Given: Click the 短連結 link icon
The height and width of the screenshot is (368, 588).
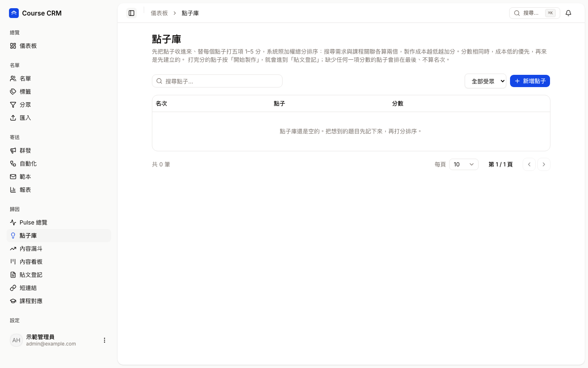Looking at the screenshot, I should pyautogui.click(x=13, y=288).
